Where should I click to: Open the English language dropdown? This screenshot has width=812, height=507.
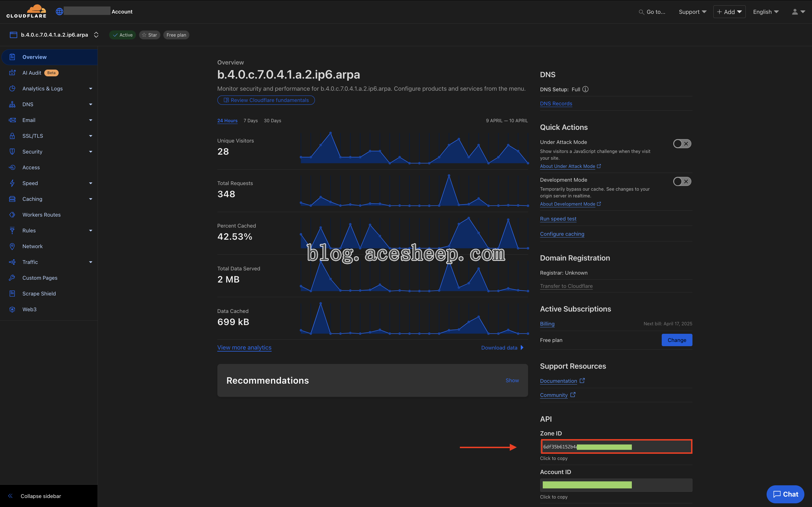(766, 12)
